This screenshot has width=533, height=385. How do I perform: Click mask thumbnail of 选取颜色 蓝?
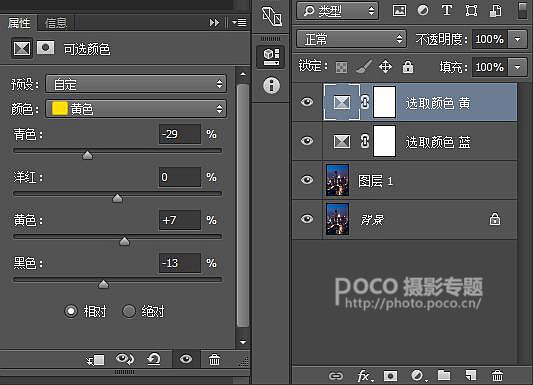click(384, 141)
